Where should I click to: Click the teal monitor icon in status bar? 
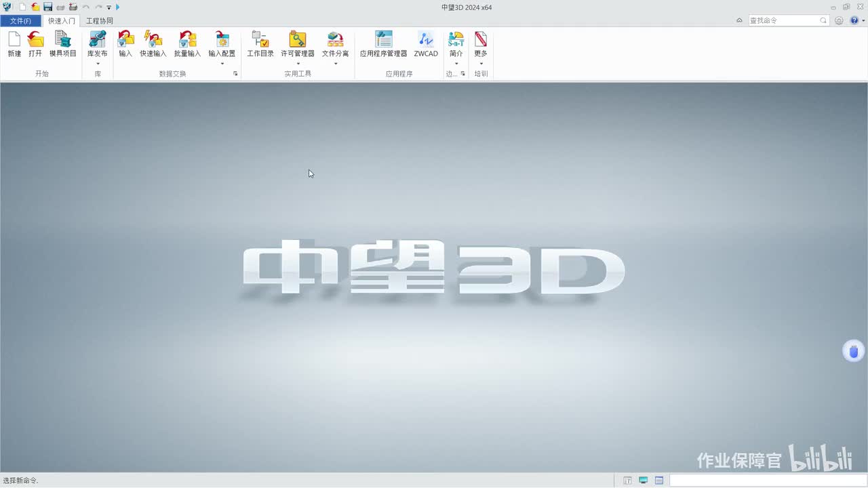click(644, 481)
